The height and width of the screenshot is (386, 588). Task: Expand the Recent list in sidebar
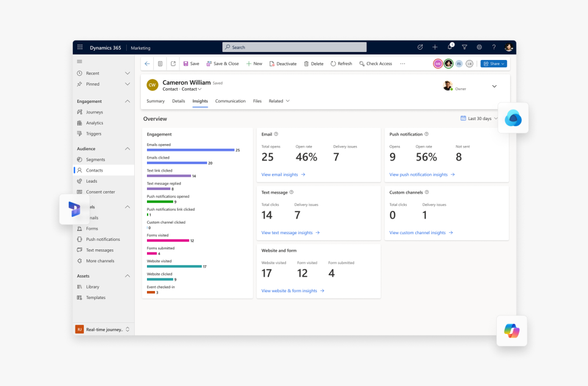(127, 73)
